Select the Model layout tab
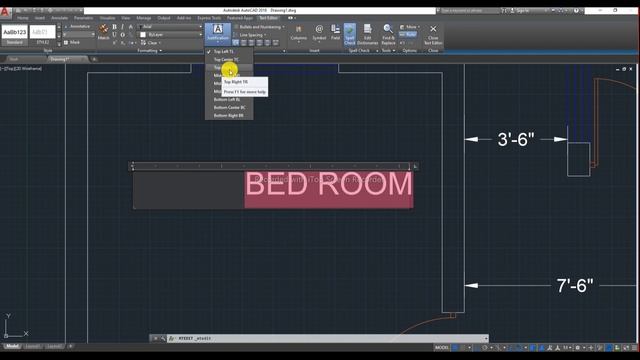The image size is (640, 360). (x=12, y=347)
